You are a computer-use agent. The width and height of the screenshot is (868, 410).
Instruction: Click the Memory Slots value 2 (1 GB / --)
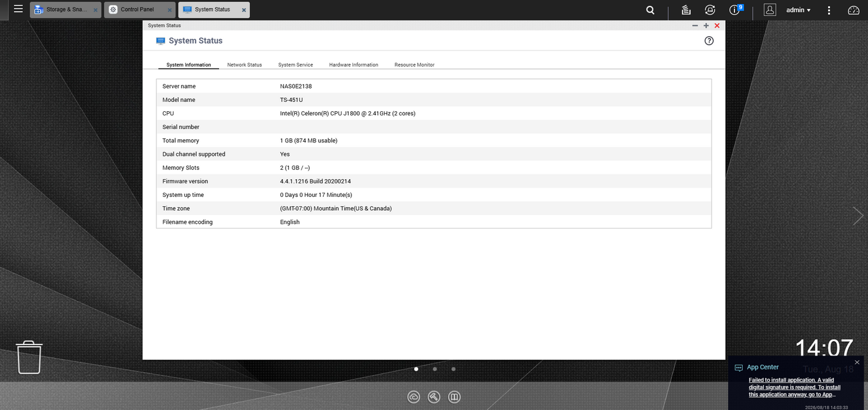coord(295,168)
